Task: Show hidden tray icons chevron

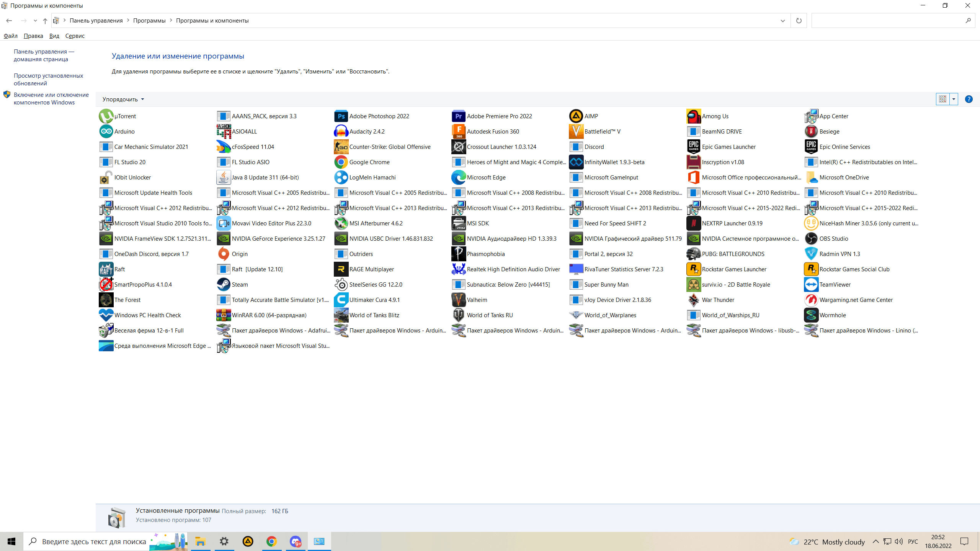Action: tap(876, 541)
